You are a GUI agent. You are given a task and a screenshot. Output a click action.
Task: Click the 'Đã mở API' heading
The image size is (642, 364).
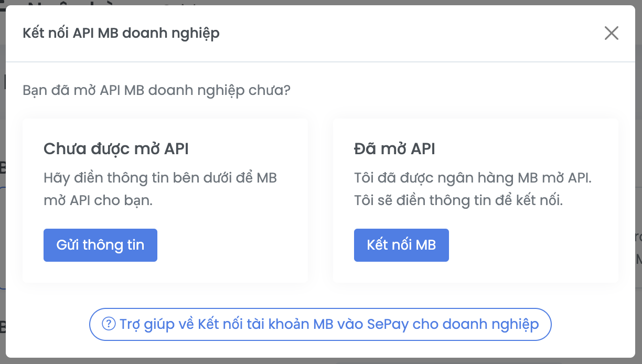394,148
